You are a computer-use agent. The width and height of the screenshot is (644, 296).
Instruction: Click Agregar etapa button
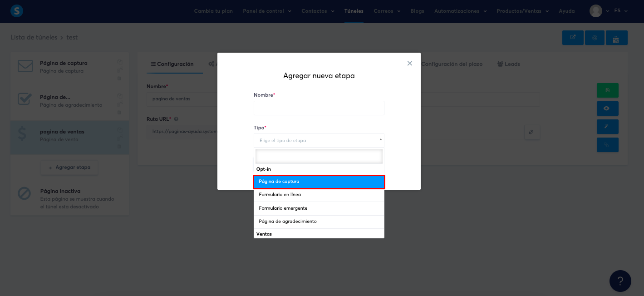pos(69,168)
